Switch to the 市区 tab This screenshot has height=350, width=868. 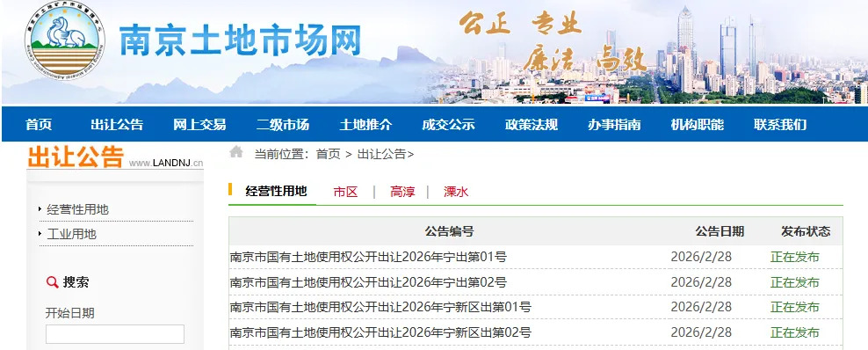pyautogui.click(x=346, y=193)
